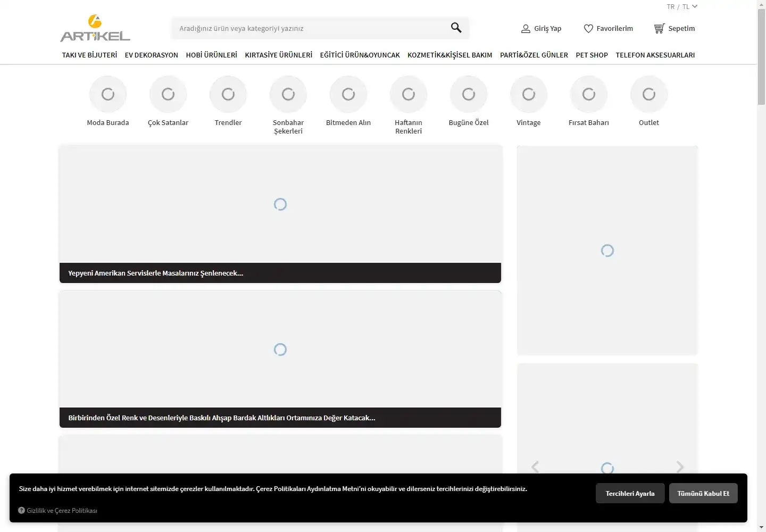This screenshot has height=532, width=766.
Task: Open the TELEFON AKSESUARLARI menu
Action: pyautogui.click(x=655, y=55)
